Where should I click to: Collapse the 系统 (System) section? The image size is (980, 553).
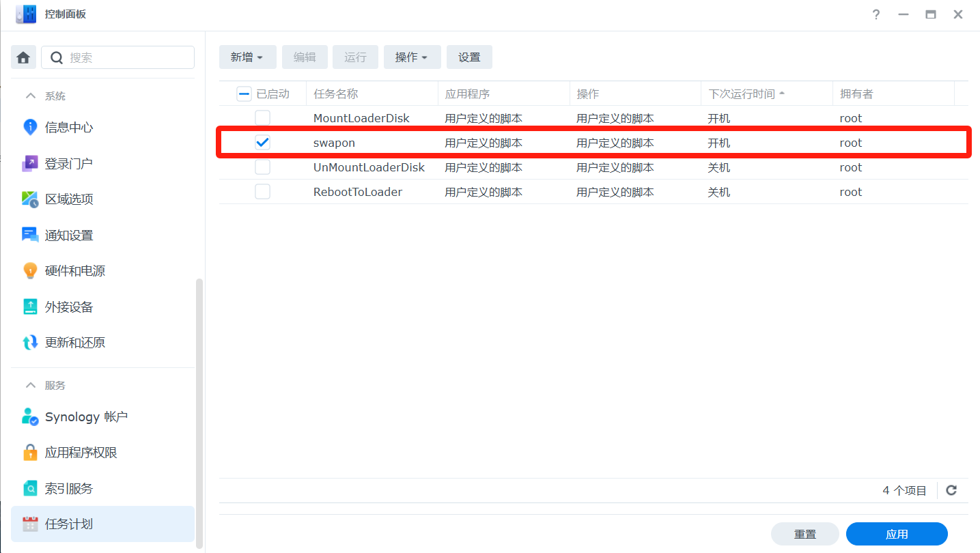[31, 96]
